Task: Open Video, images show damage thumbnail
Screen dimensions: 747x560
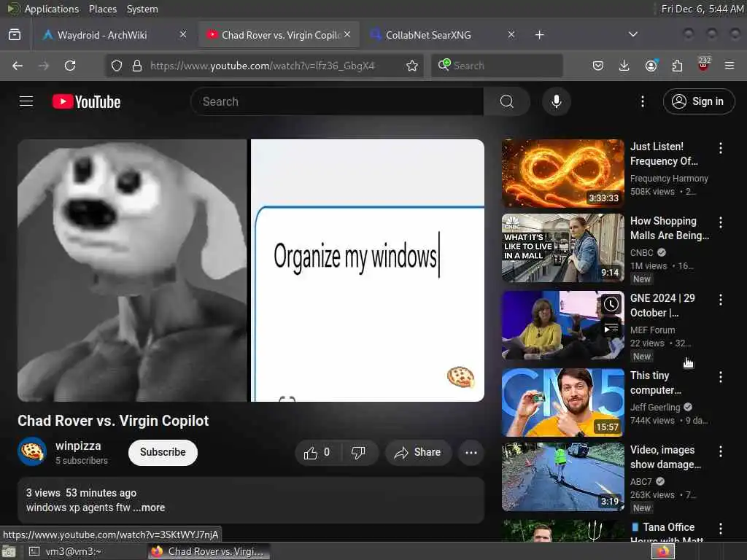Action: (x=562, y=477)
